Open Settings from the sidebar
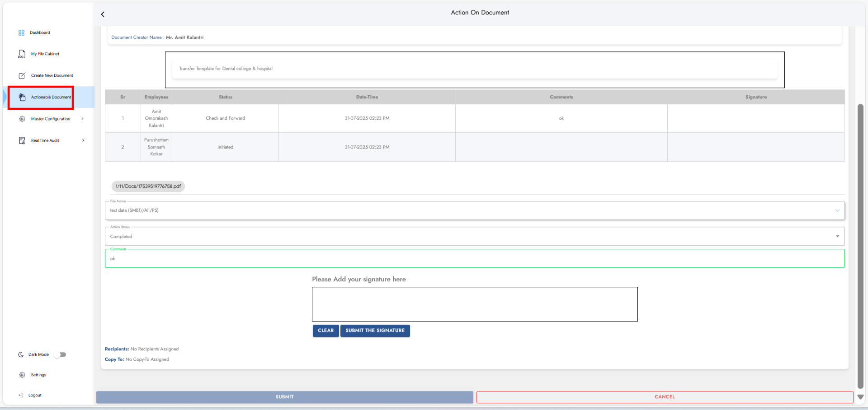Viewport: 868px width, 410px height. click(x=38, y=374)
